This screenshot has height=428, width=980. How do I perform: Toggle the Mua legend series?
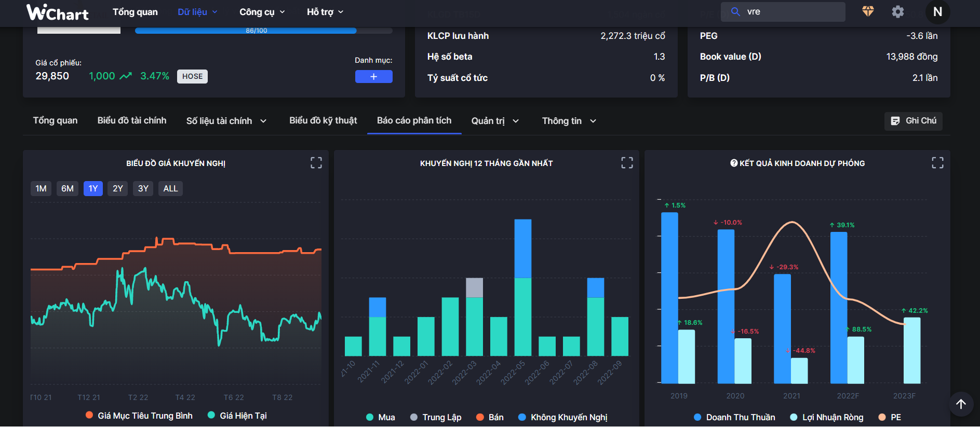pos(381,417)
